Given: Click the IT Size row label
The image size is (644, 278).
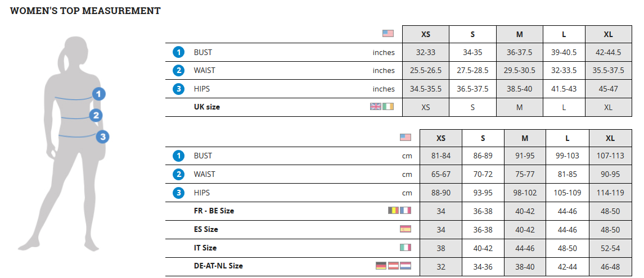Looking at the screenshot, I should pyautogui.click(x=205, y=248).
